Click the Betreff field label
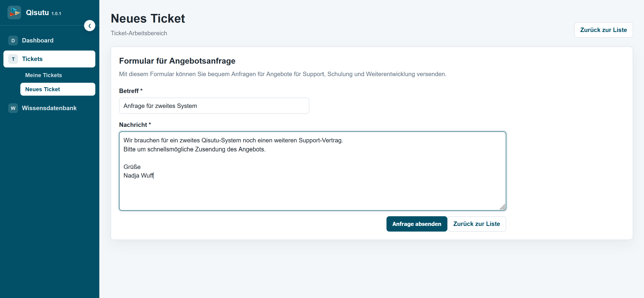 point(131,91)
